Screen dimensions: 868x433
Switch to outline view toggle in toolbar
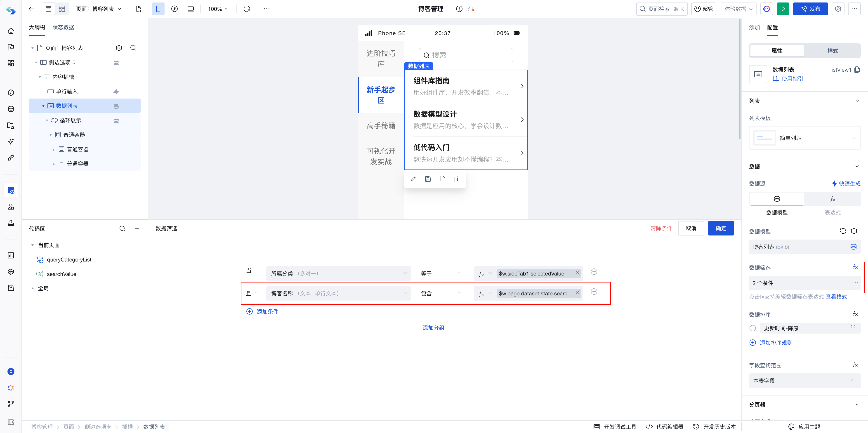coord(49,9)
